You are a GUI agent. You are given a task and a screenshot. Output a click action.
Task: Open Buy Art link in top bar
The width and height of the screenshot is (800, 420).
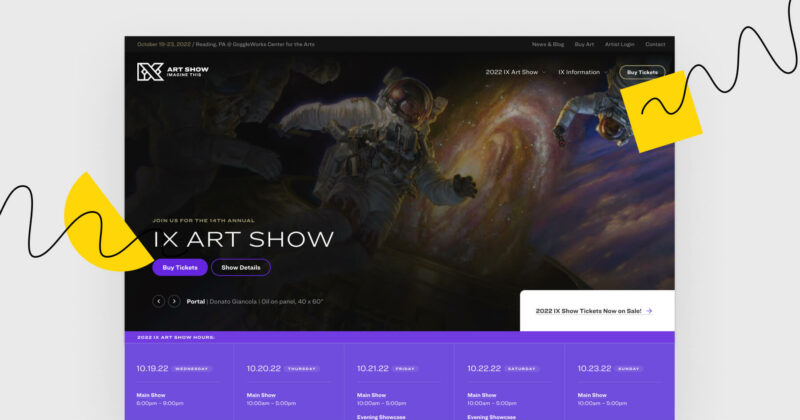coord(584,44)
